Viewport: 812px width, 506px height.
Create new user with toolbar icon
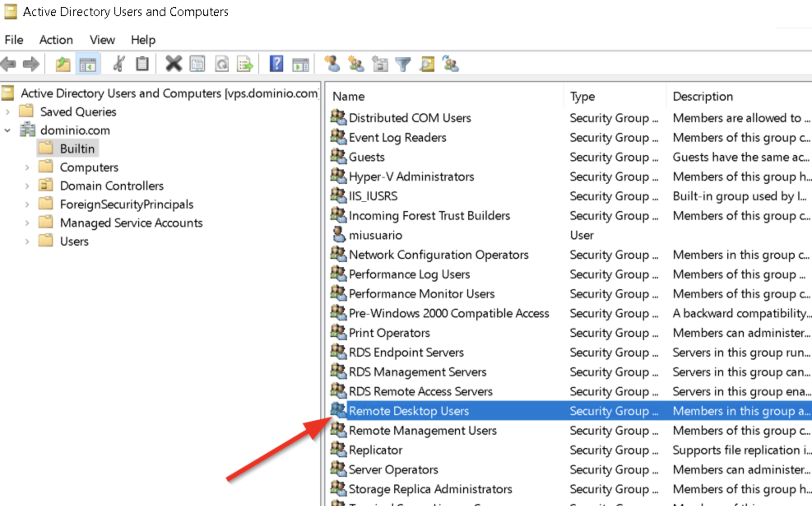(x=332, y=64)
